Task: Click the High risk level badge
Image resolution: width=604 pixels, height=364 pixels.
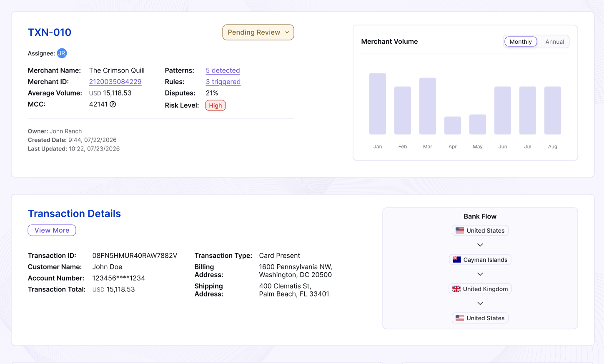Action: point(216,105)
